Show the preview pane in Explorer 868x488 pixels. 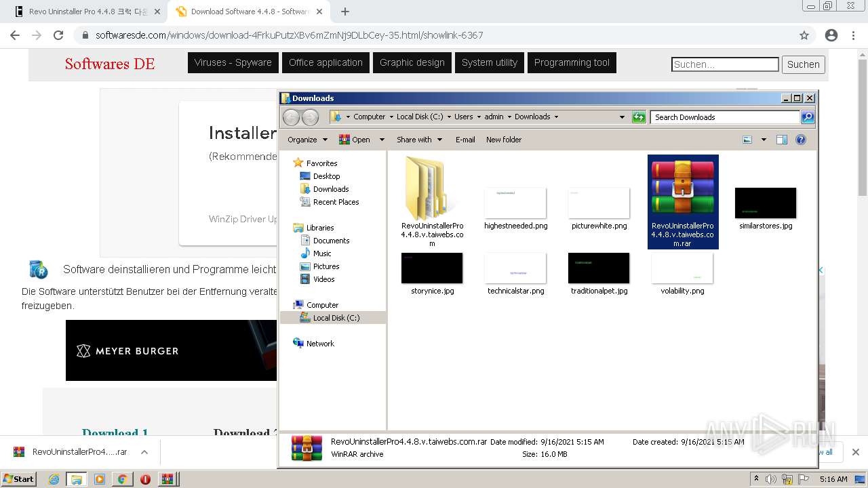pos(782,140)
